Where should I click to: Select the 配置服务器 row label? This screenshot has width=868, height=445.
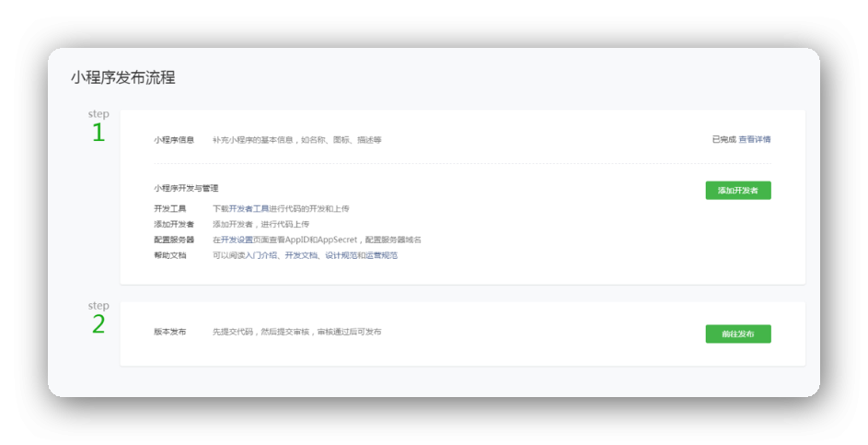(x=174, y=240)
